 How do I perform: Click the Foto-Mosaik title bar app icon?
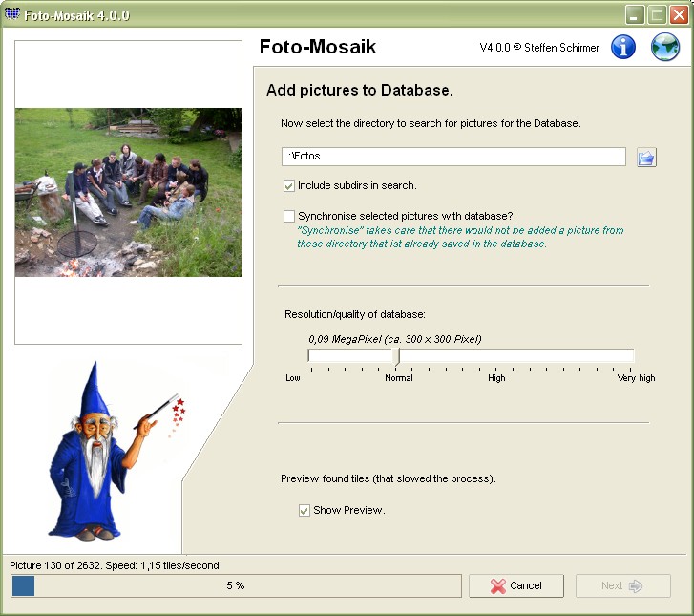pyautogui.click(x=12, y=14)
